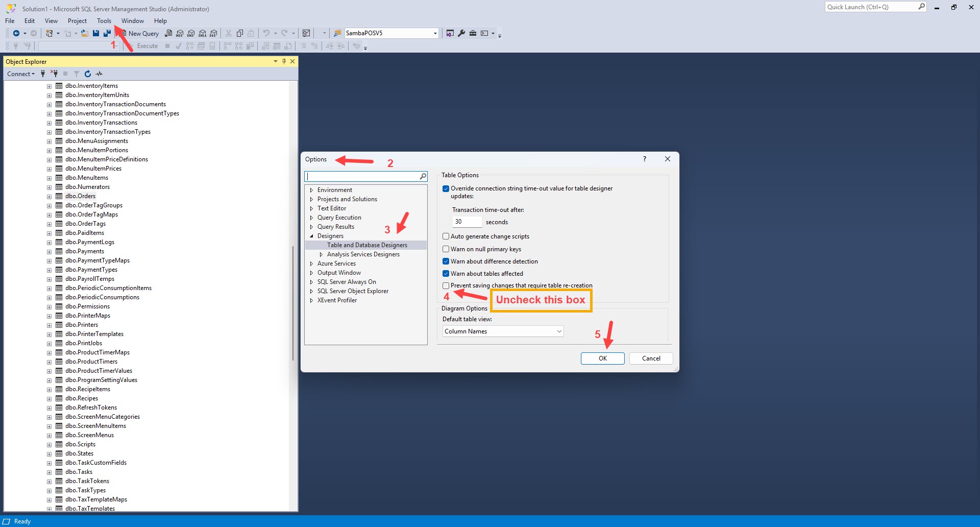This screenshot has width=980, height=527.
Task: Disable Warn about tables affected
Action: tap(446, 274)
